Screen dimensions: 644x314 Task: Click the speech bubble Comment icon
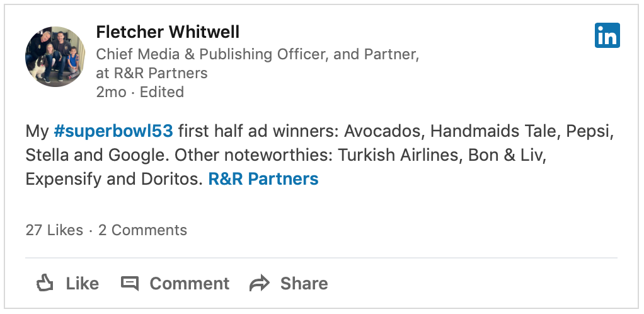[130, 284]
